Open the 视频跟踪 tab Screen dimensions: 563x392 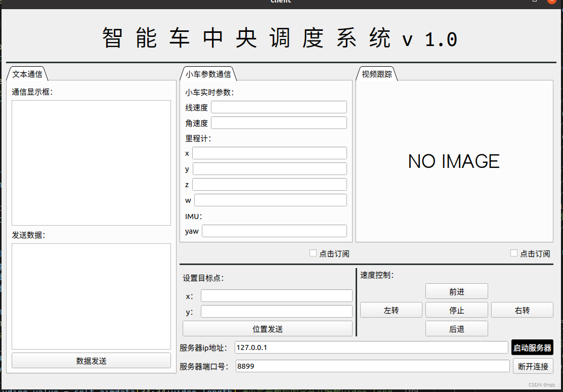tap(377, 74)
